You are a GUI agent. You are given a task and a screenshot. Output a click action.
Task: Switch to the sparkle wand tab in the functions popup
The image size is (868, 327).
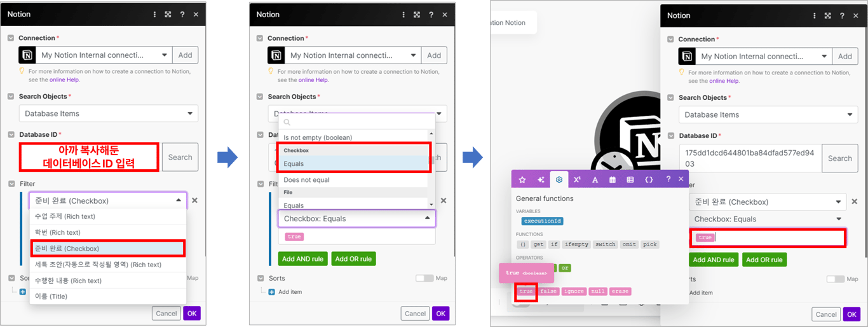click(x=541, y=179)
